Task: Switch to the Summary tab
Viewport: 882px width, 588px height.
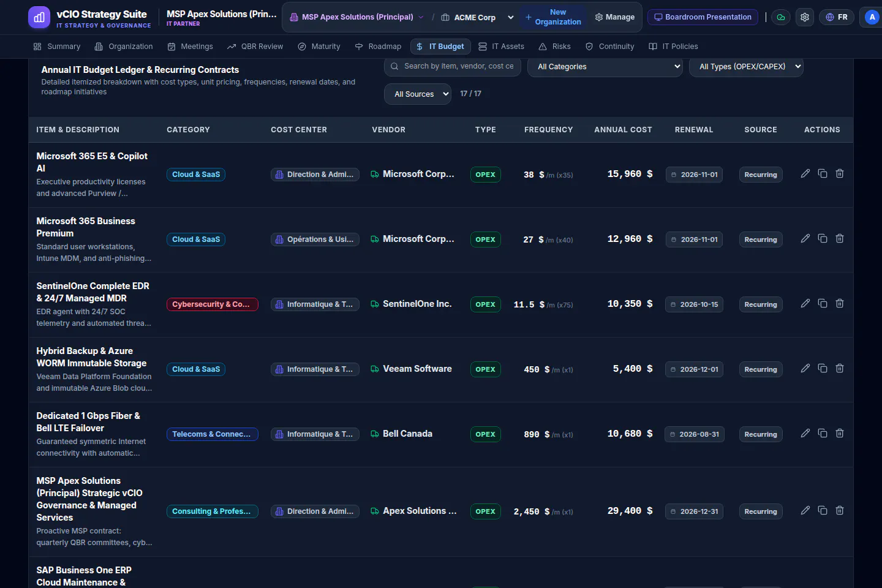Action: click(x=57, y=47)
